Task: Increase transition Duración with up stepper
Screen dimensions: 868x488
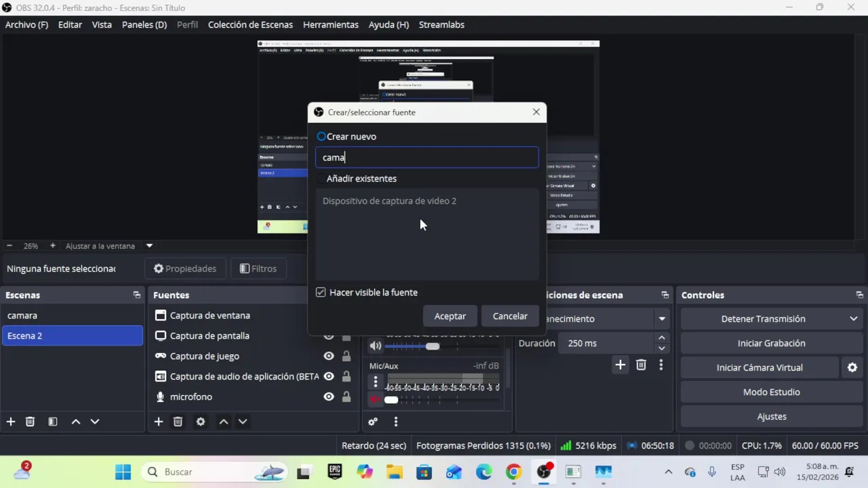Action: coord(662,338)
